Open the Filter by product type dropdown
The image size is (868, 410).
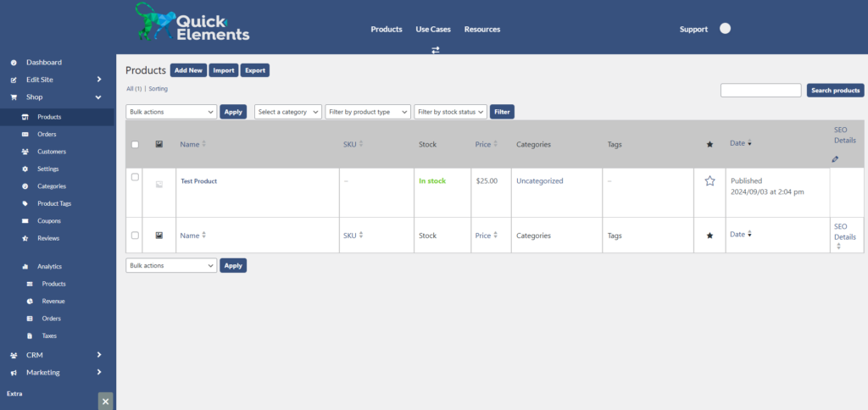click(x=368, y=112)
